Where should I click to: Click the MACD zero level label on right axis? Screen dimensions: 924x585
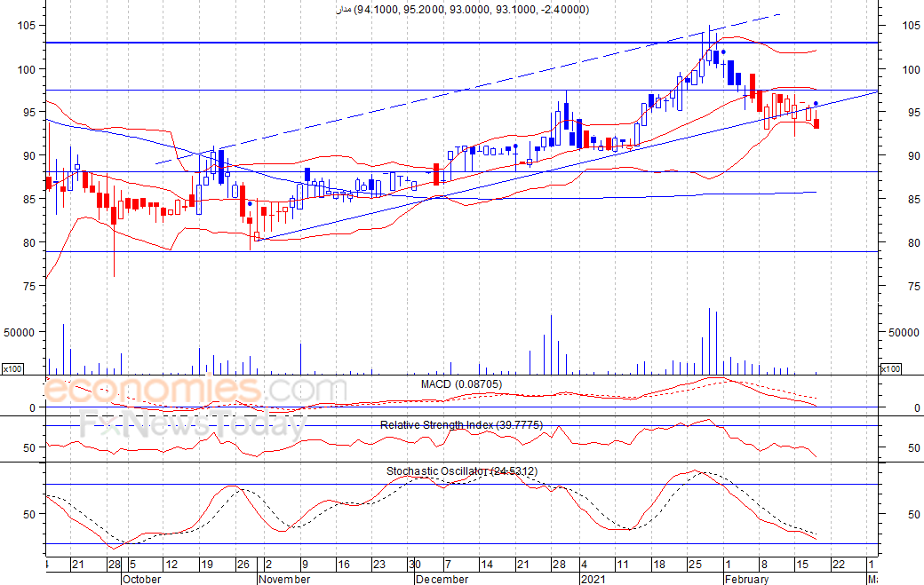point(917,407)
